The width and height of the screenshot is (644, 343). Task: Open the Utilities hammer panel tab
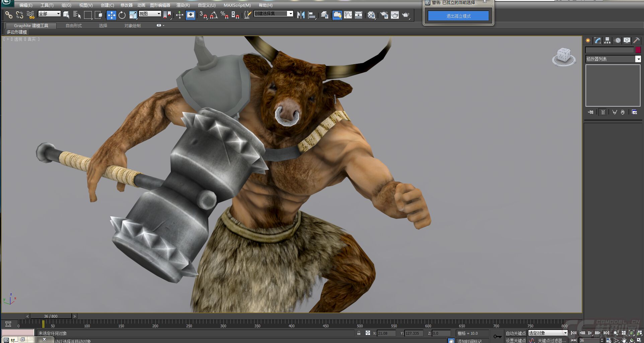pyautogui.click(x=636, y=40)
